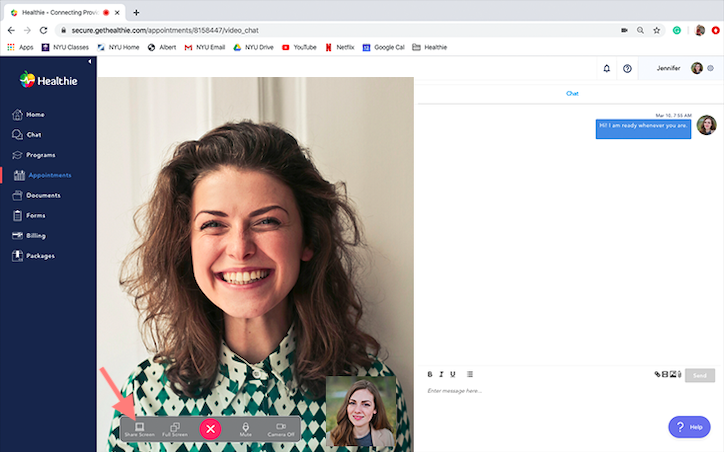The height and width of the screenshot is (452, 724).
Task: Click the question mark help icon in header
Action: [627, 68]
